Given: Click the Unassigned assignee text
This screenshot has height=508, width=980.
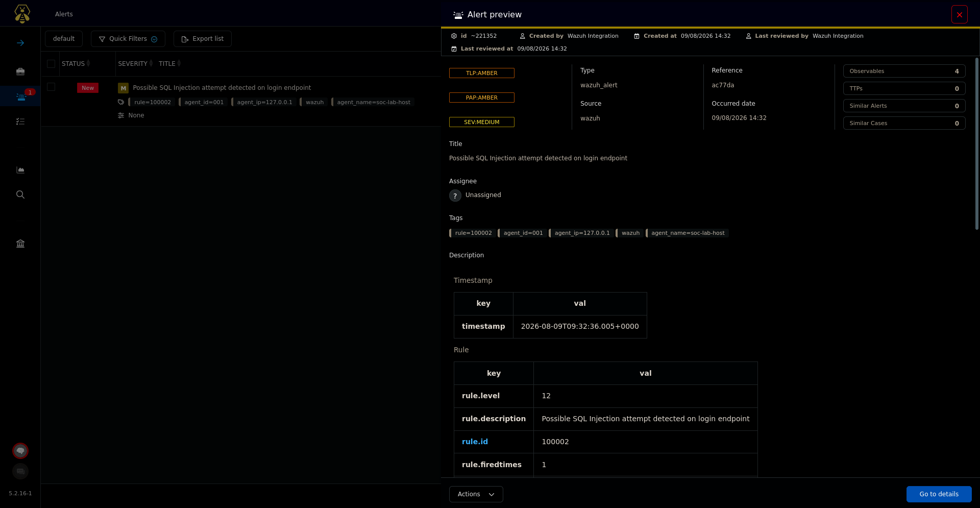Looking at the screenshot, I should tap(483, 195).
